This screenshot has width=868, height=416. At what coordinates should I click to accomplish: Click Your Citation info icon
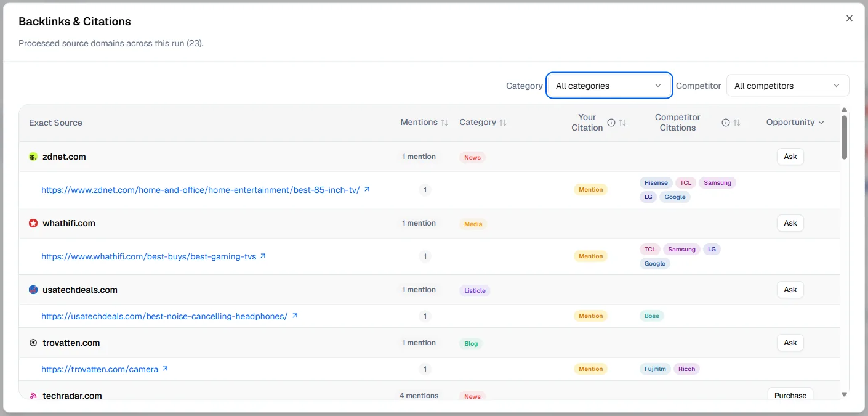(611, 123)
